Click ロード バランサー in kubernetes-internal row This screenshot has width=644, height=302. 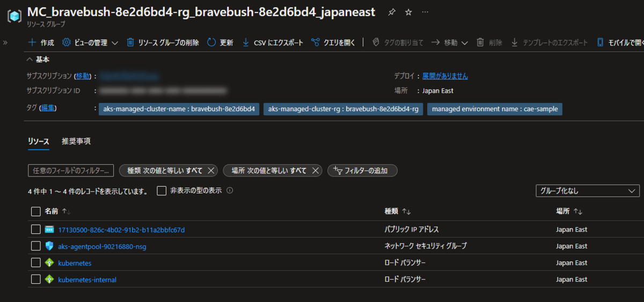(x=405, y=279)
